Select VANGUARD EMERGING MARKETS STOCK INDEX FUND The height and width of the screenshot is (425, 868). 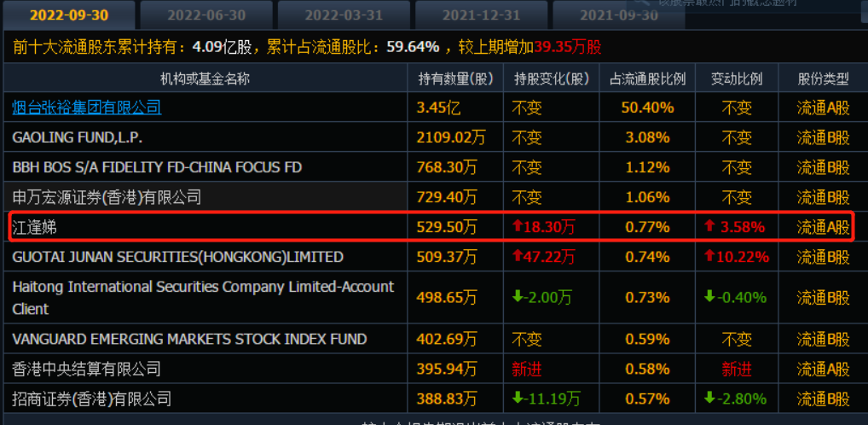pyautogui.click(x=189, y=339)
